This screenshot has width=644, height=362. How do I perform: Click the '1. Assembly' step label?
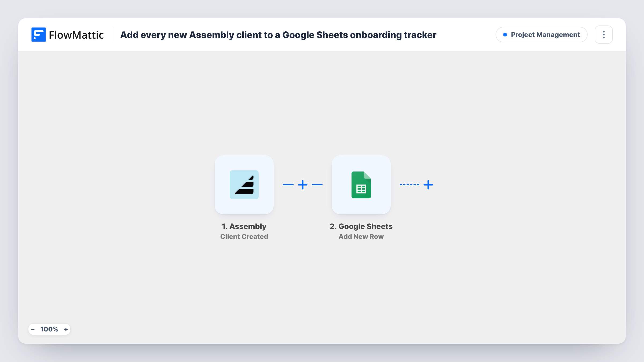244,226
